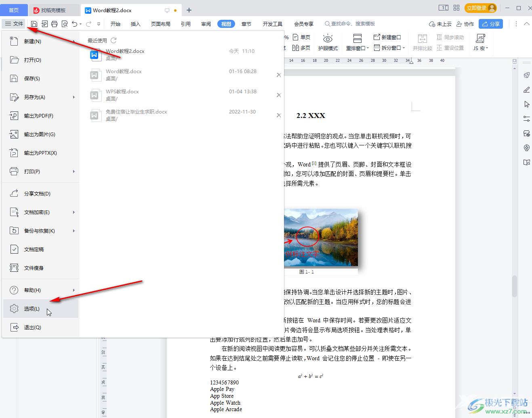The height and width of the screenshot is (418, 532).
Task: Click the 协作 collaboration button
Action: 465,24
